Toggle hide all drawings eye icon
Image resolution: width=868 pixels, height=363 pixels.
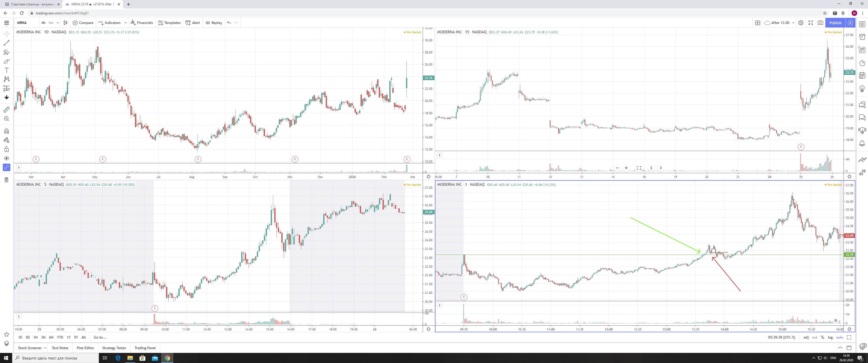pos(6,158)
